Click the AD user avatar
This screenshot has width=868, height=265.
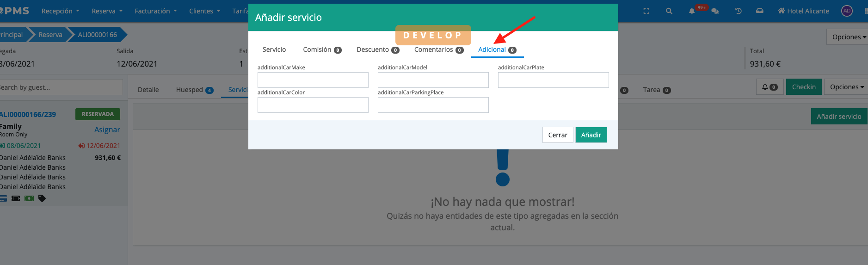pyautogui.click(x=847, y=11)
